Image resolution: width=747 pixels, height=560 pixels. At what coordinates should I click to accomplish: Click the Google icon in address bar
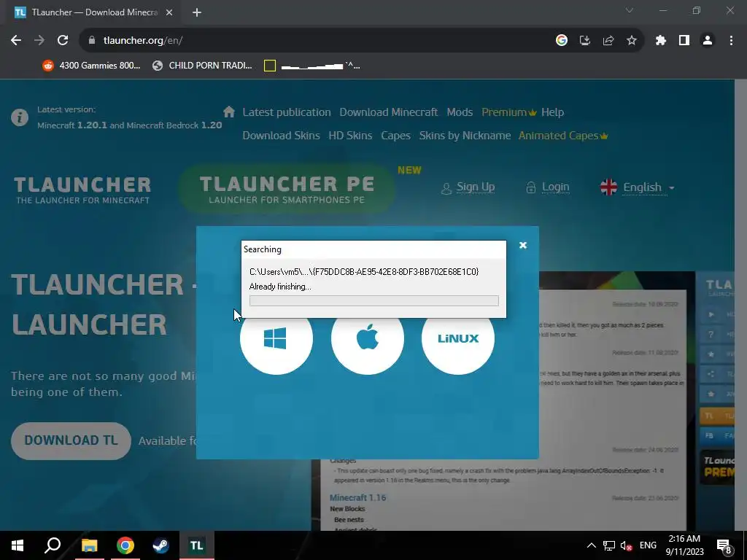point(562,41)
